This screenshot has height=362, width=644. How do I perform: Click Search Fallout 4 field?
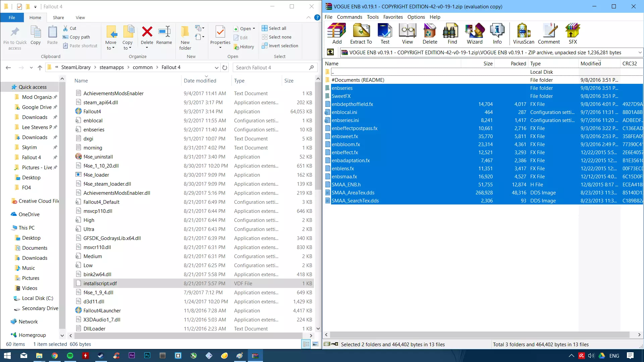pos(271,67)
